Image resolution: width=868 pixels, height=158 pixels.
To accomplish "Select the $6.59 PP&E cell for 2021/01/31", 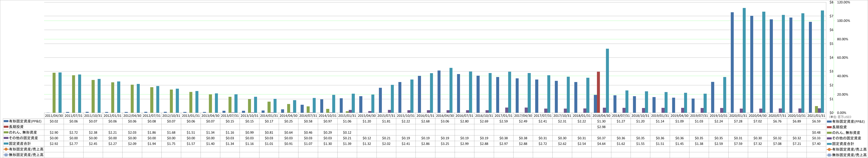I will click(x=817, y=121).
